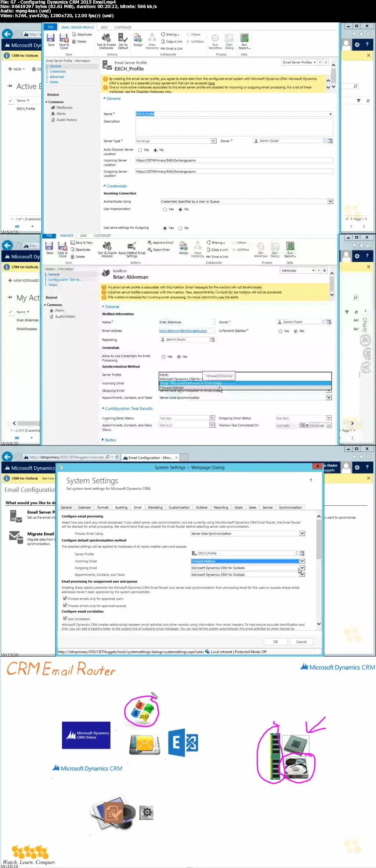This screenshot has width=376, height=868.
Task: Switch to the Email tab in System Settings
Action: click(x=138, y=508)
